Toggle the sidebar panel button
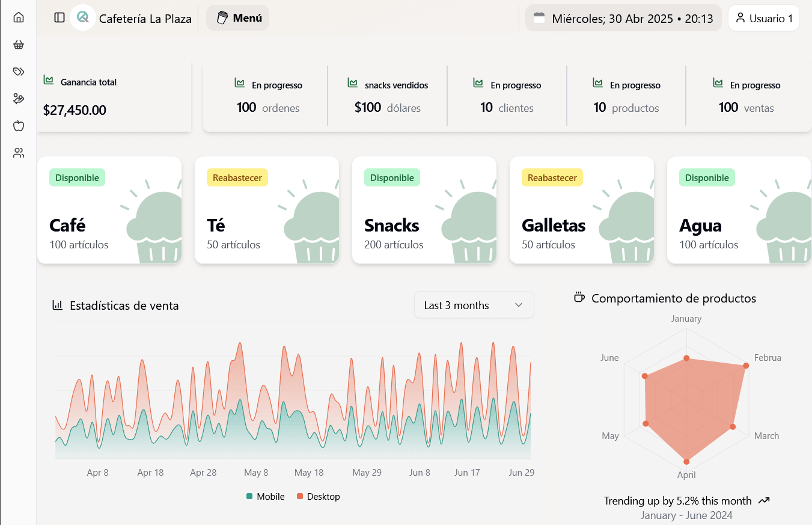This screenshot has height=525, width=812. [x=60, y=17]
